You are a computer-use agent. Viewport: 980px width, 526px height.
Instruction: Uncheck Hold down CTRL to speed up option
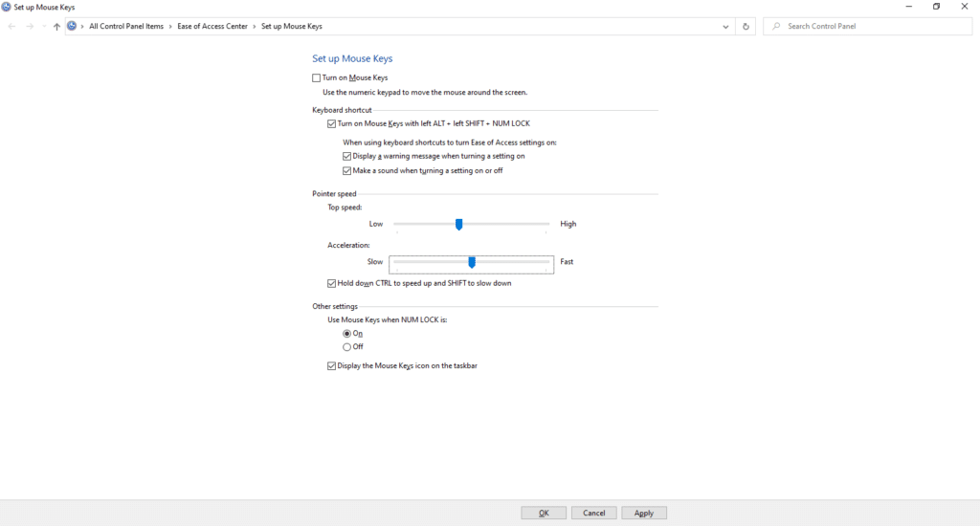tap(331, 284)
